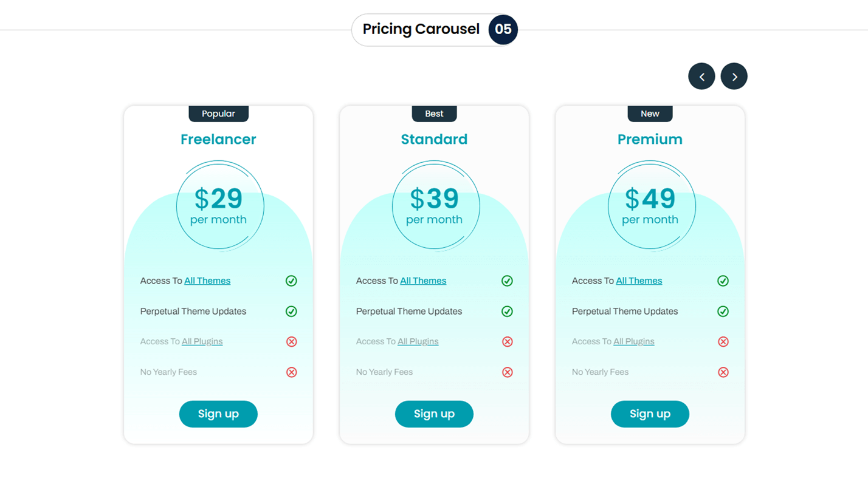The height and width of the screenshot is (484, 868).
Task: Click green check beside Premium All Themes
Action: [x=723, y=281]
